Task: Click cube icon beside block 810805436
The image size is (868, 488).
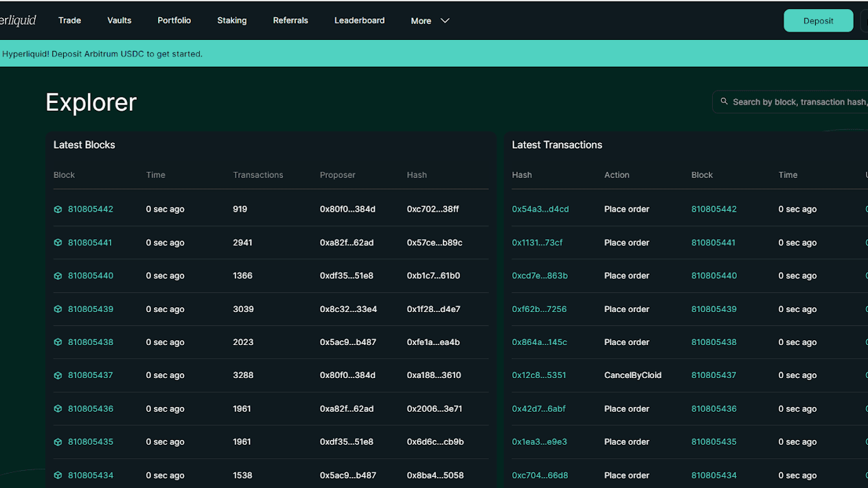Action: pyautogui.click(x=58, y=409)
